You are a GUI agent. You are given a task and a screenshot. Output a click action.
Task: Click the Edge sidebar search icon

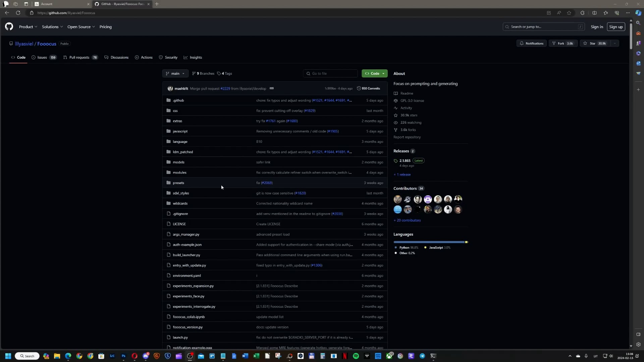[638, 23]
